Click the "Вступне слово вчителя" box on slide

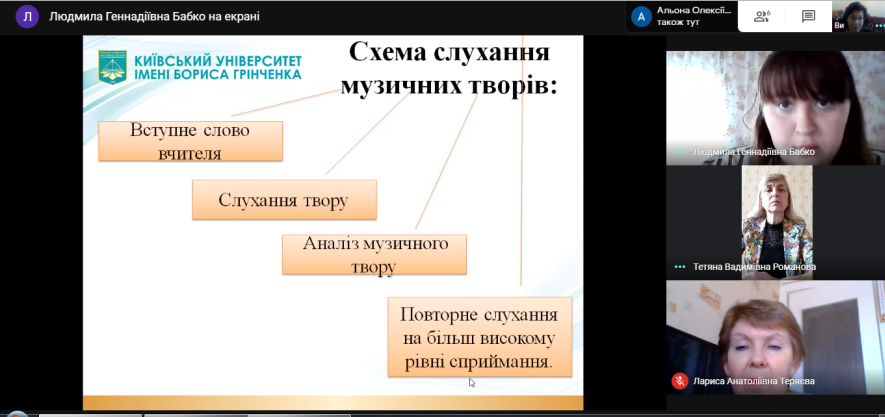tap(190, 141)
